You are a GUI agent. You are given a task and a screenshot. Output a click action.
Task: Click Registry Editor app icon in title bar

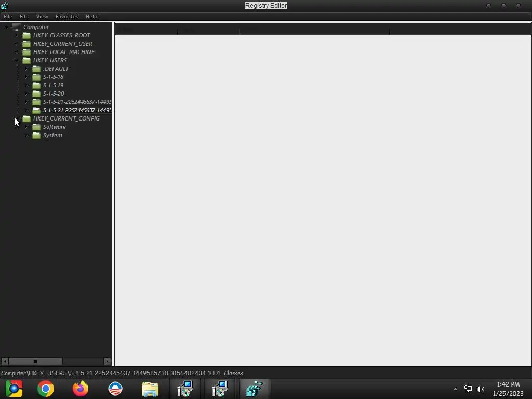coord(5,5)
